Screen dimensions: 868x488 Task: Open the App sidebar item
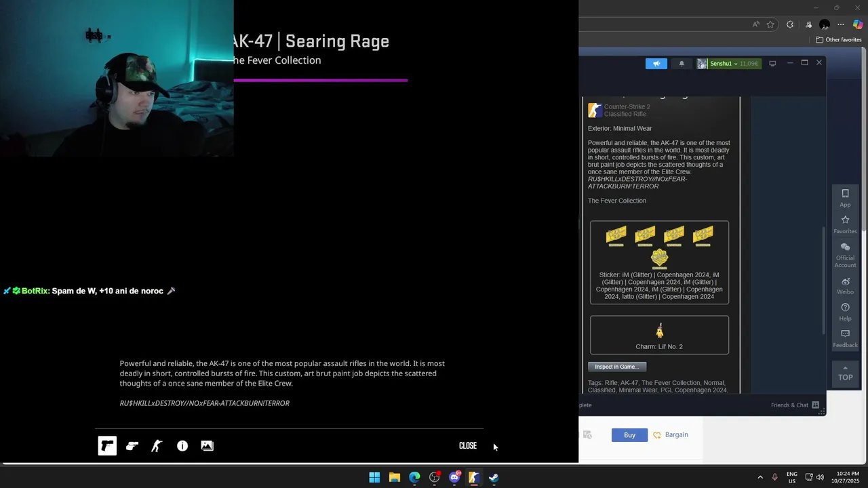[x=845, y=198]
